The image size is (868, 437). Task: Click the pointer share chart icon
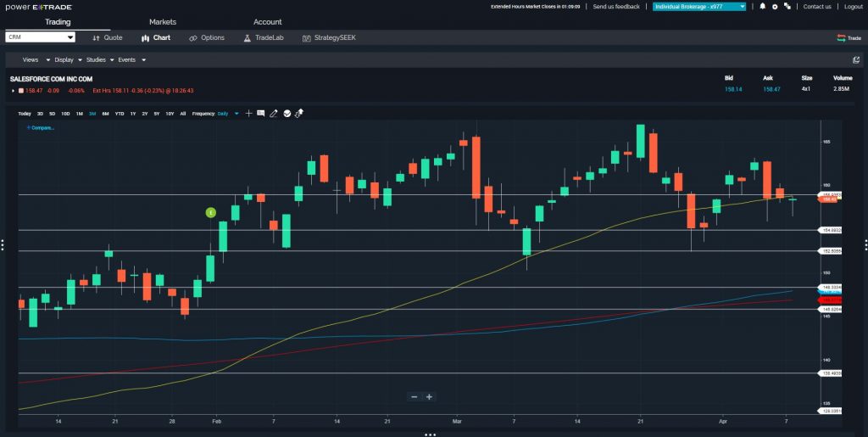tap(299, 114)
